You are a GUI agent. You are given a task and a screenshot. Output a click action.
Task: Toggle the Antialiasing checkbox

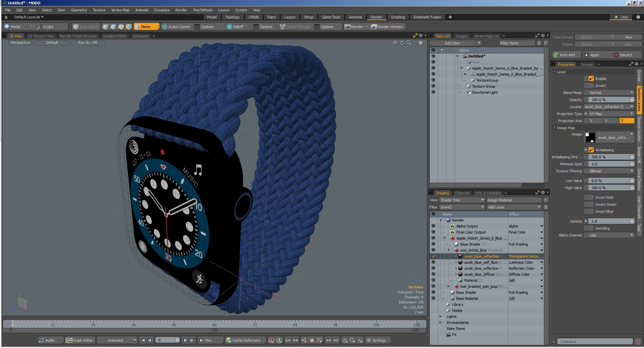591,150
